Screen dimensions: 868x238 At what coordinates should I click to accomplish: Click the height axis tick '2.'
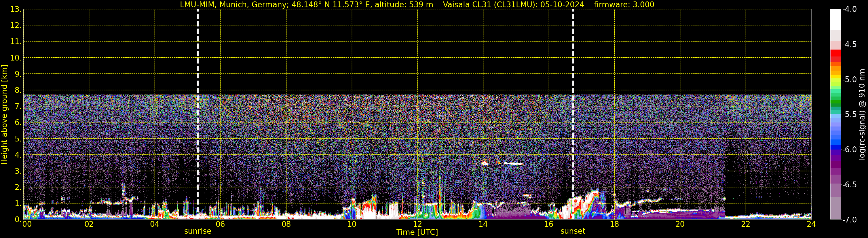pyautogui.click(x=18, y=188)
